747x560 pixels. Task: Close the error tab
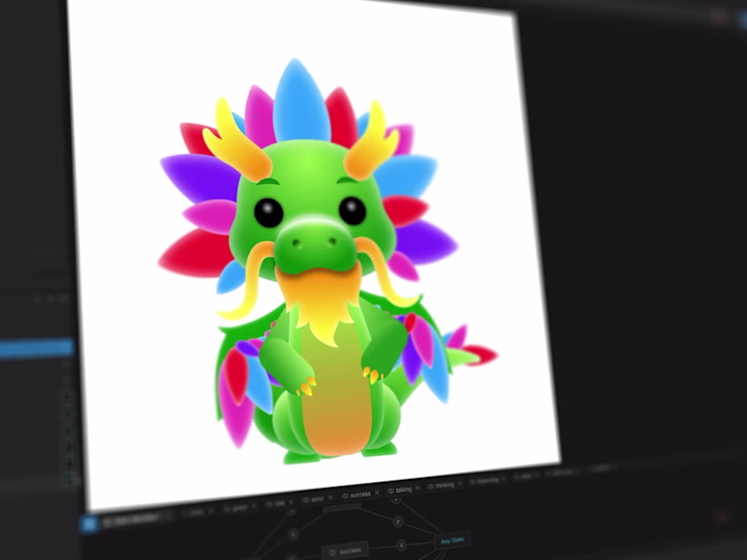click(x=331, y=497)
